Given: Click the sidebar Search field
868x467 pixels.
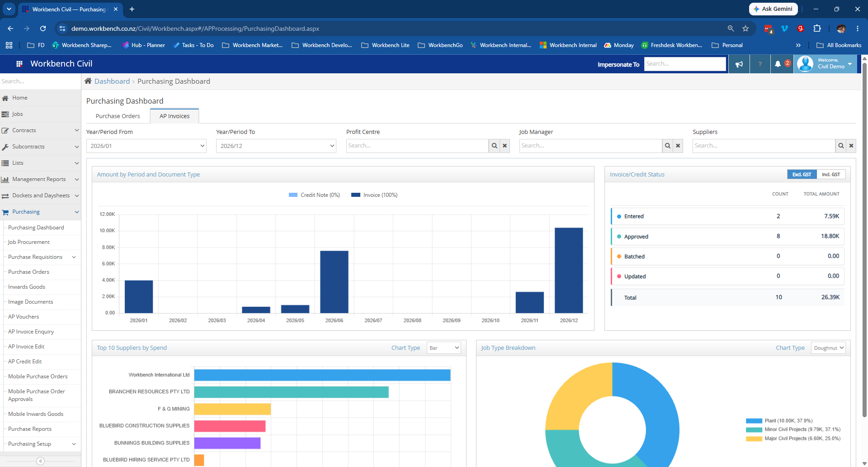Looking at the screenshot, I should (40, 81).
